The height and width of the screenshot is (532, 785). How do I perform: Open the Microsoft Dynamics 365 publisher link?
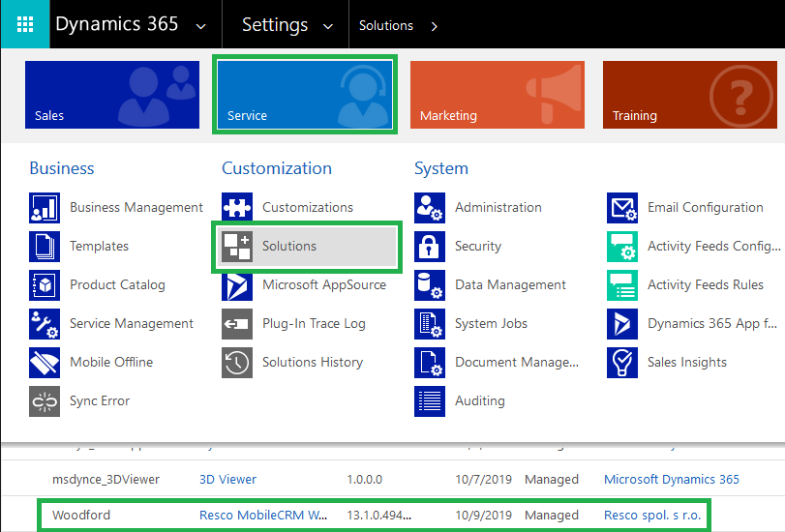[x=671, y=480]
